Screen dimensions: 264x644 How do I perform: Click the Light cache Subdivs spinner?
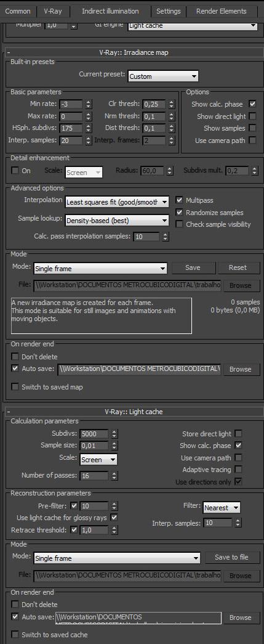(x=114, y=434)
